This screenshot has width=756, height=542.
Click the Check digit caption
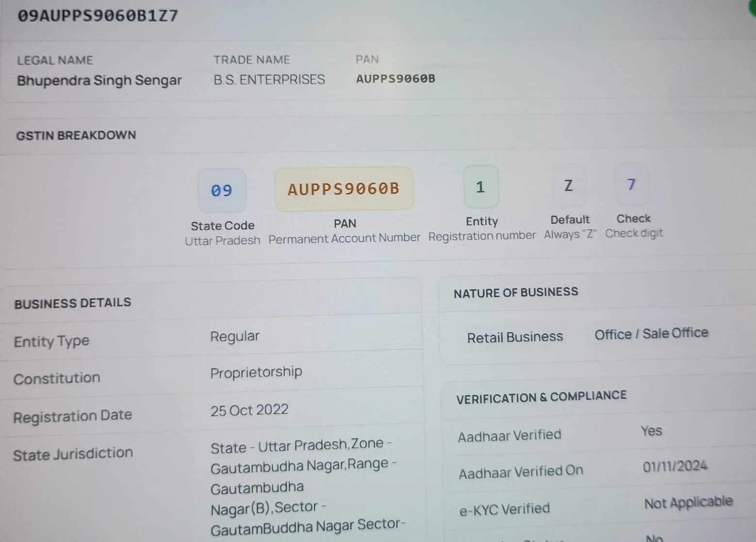(634, 233)
